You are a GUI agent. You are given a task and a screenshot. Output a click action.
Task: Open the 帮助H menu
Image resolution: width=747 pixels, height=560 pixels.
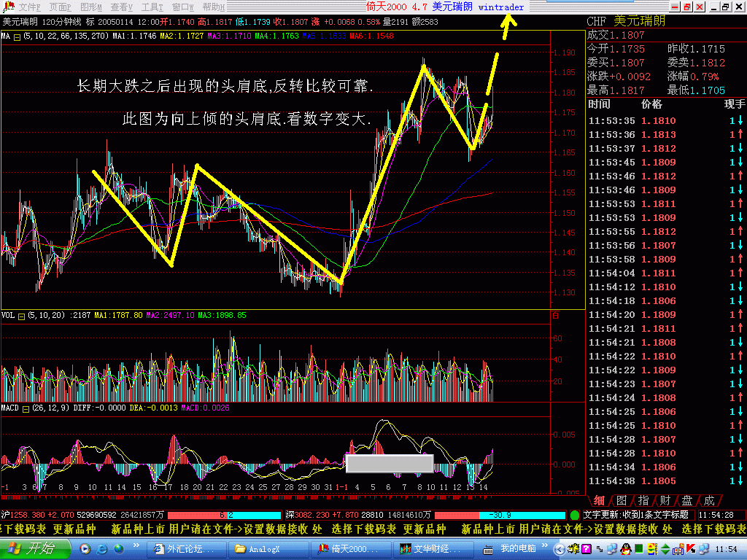[213, 7]
